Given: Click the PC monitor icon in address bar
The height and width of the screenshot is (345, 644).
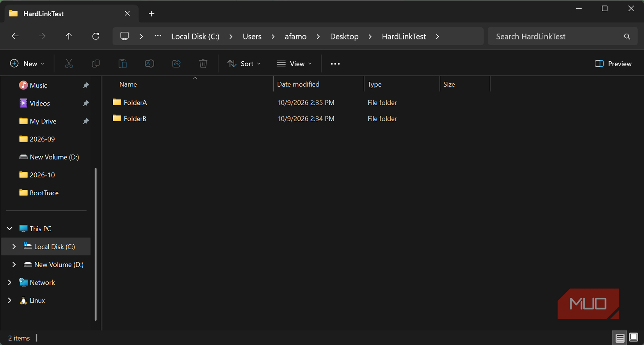Looking at the screenshot, I should pos(125,36).
